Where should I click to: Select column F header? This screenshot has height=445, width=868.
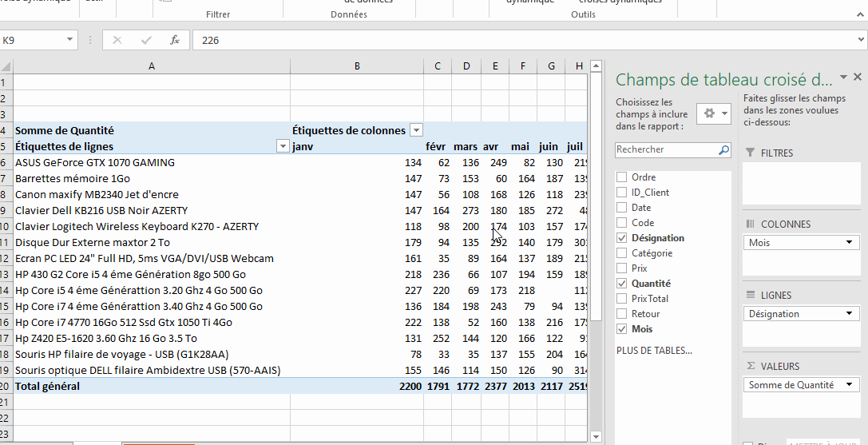[x=522, y=66]
